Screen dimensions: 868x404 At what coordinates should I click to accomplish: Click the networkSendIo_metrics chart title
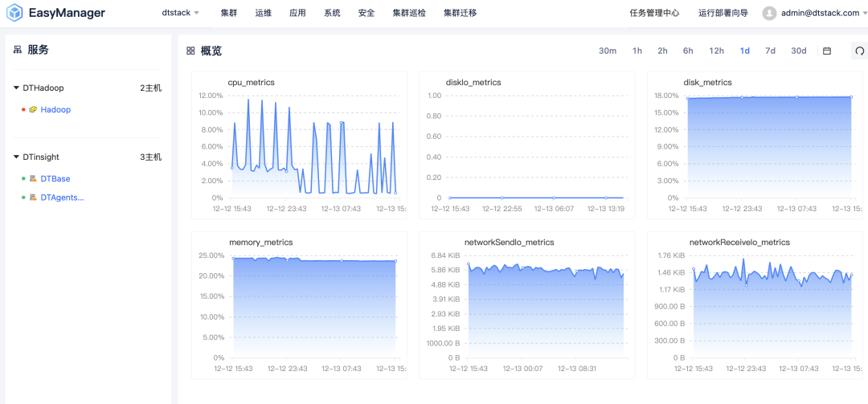click(510, 243)
